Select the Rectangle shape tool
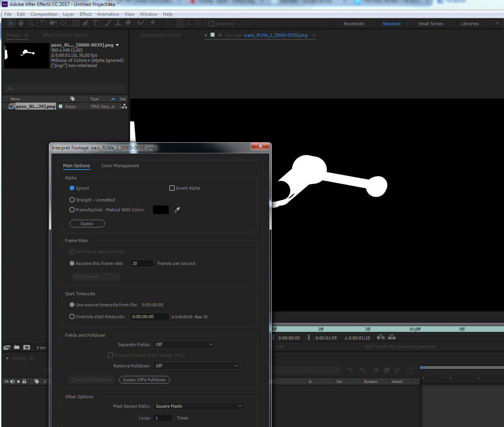The image size is (504, 427). coord(75,23)
